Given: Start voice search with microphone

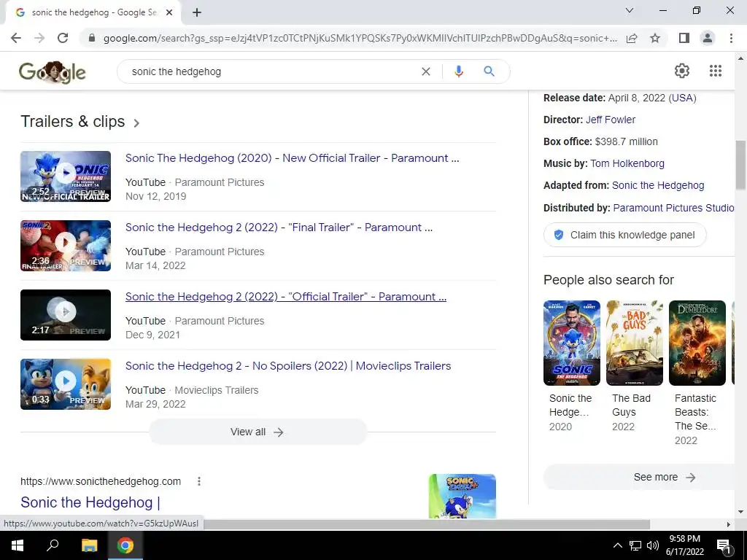Looking at the screenshot, I should tap(459, 71).
